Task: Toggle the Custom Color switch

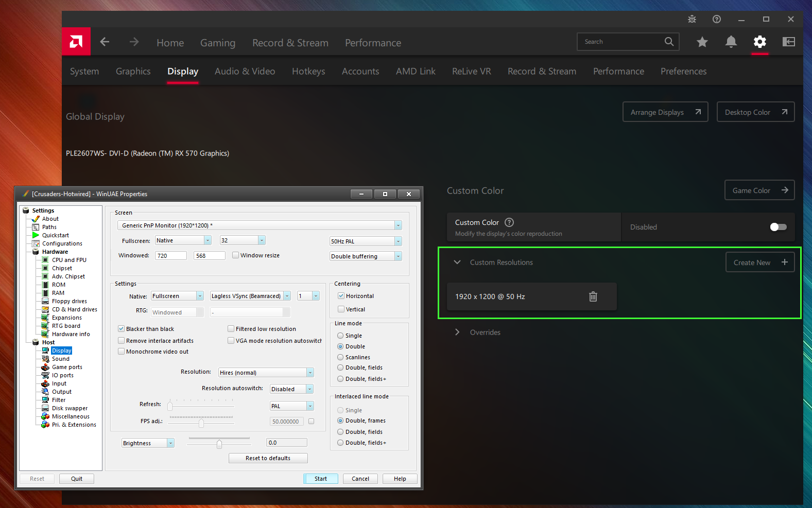Action: pyautogui.click(x=778, y=227)
